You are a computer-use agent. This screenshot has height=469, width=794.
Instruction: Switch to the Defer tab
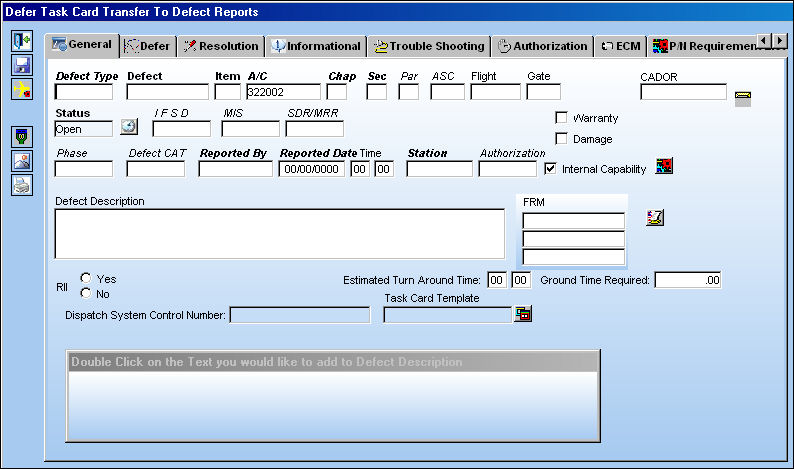(147, 46)
